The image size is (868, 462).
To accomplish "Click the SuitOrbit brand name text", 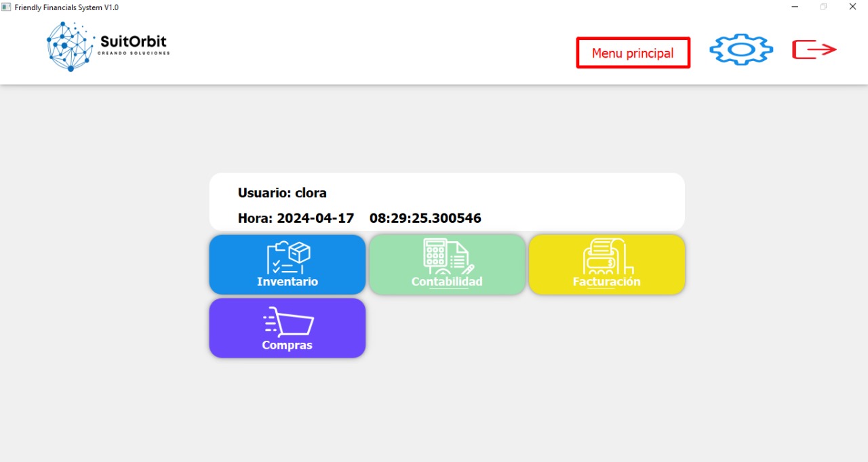I will tap(133, 41).
